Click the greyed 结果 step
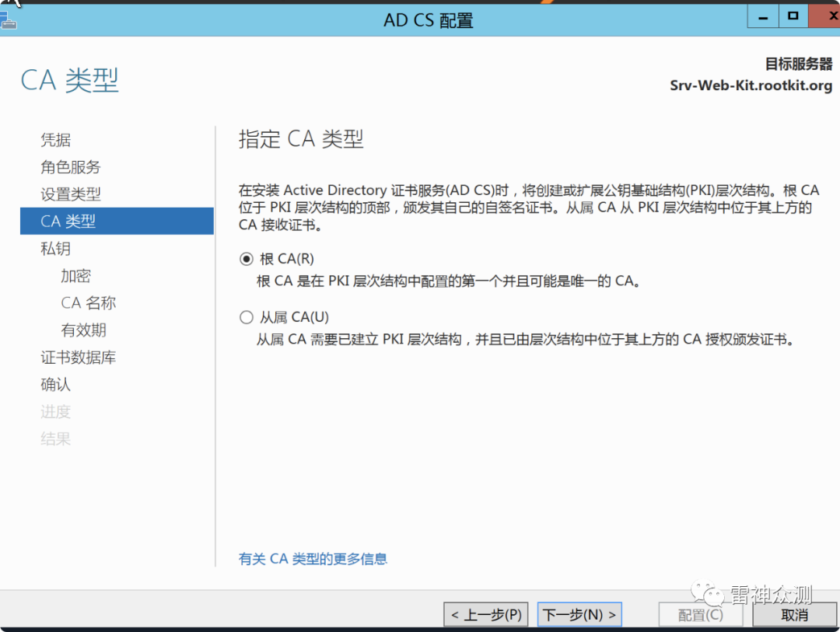This screenshot has height=632, width=840. 56,439
